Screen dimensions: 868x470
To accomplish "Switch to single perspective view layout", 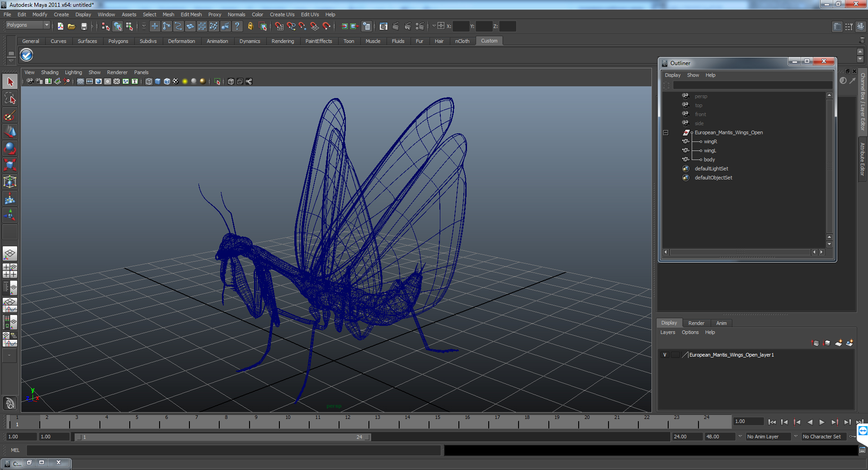I will click(10, 254).
